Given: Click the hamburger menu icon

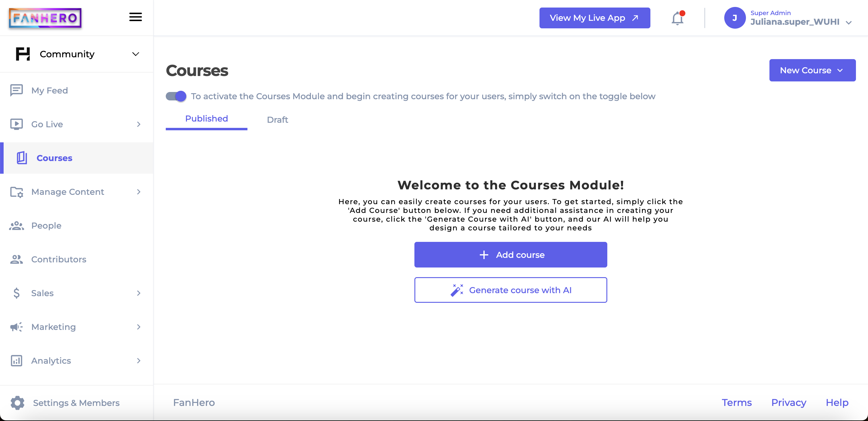Looking at the screenshot, I should [x=136, y=17].
